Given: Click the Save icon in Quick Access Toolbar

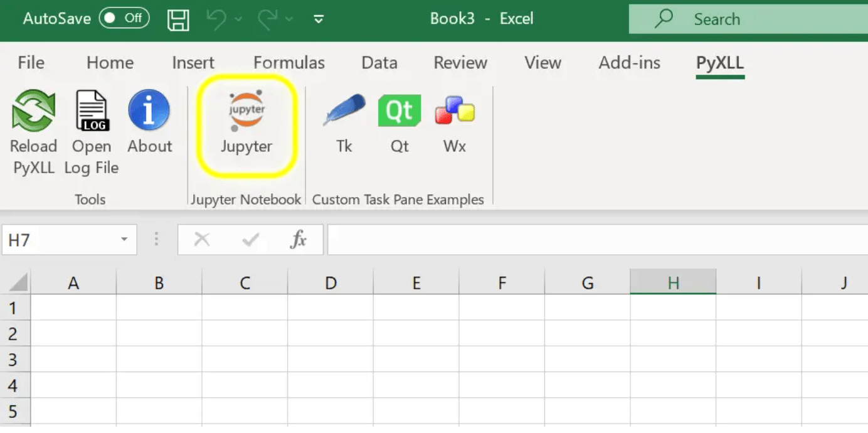Looking at the screenshot, I should pos(178,19).
